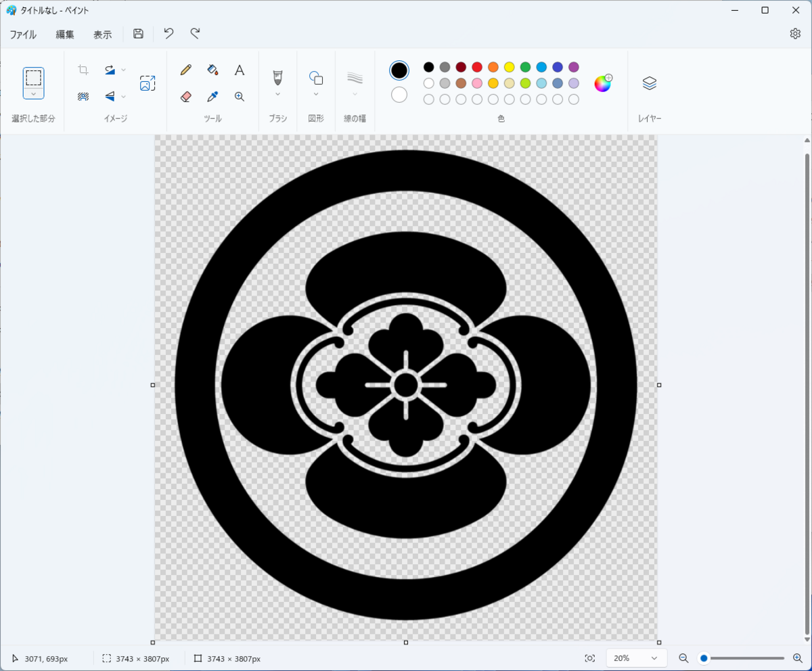812x671 pixels.
Task: Pick the yellow palette swatch
Action: tap(510, 67)
